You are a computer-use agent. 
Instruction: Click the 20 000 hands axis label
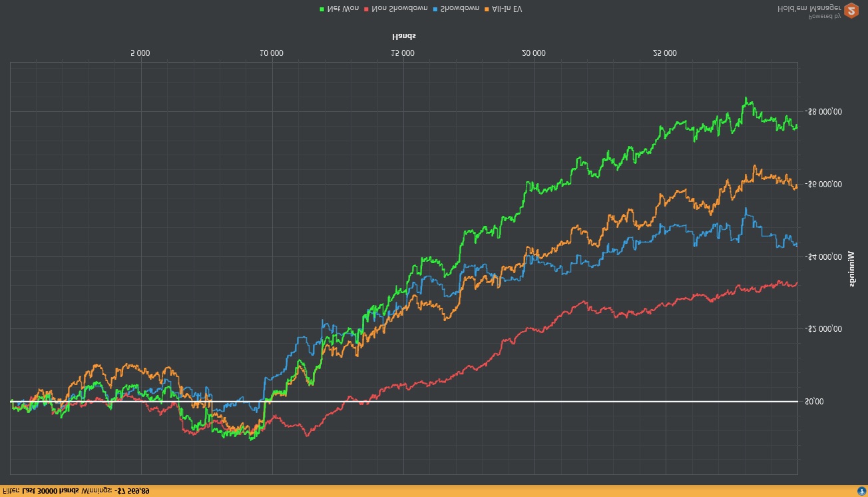click(533, 53)
